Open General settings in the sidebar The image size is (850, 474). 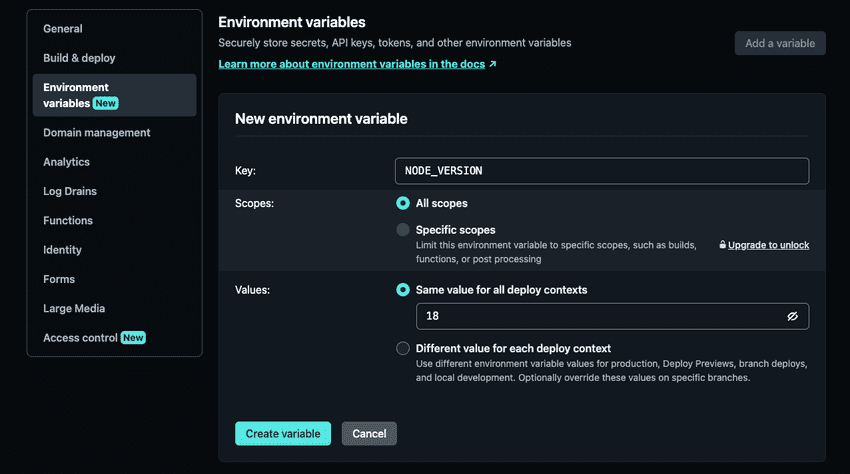pyautogui.click(x=63, y=29)
